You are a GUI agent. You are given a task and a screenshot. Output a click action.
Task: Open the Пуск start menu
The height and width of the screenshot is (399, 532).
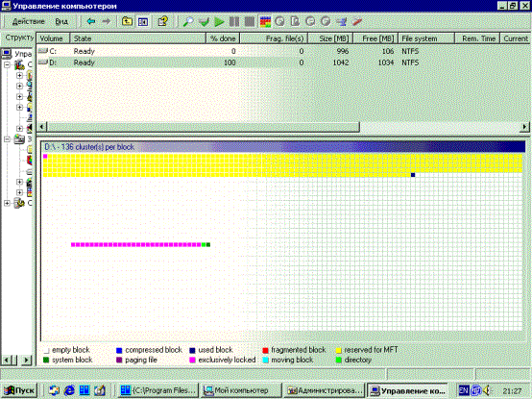(x=19, y=390)
